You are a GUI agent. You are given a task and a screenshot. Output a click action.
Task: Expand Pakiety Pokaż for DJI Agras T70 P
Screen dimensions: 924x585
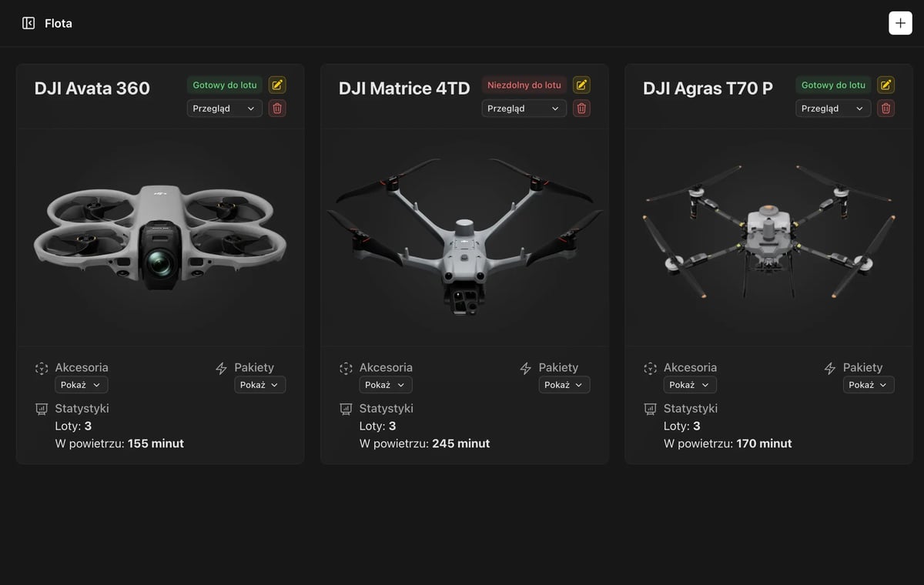click(869, 385)
